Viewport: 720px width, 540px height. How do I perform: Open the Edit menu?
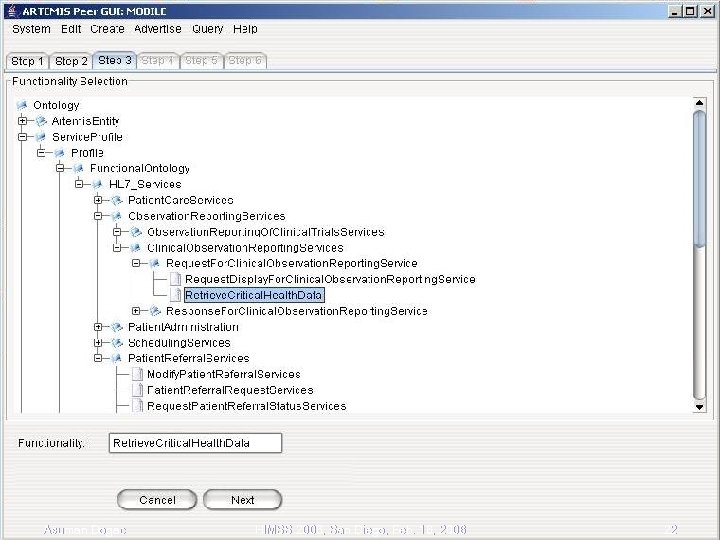tap(71, 29)
